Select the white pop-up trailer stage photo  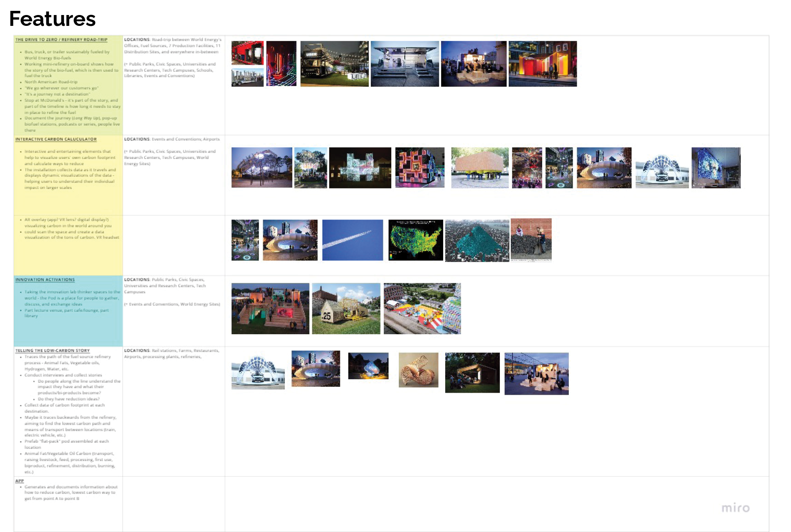tap(405, 64)
